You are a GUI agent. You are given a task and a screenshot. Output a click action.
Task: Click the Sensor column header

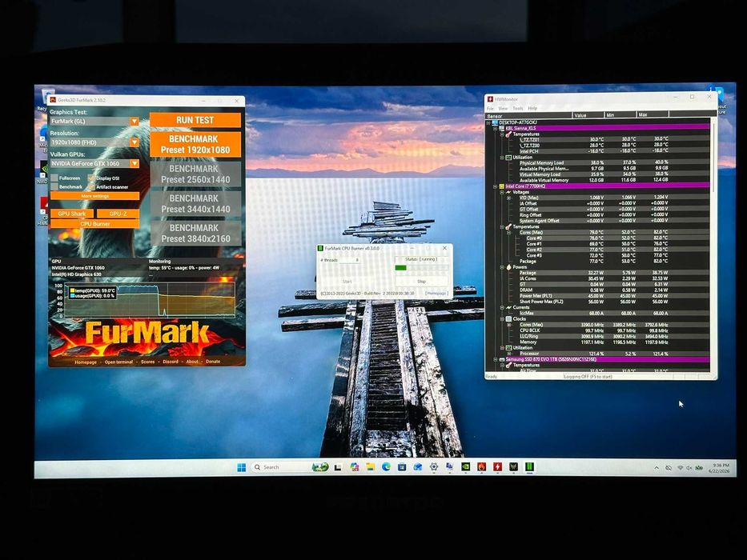[528, 115]
